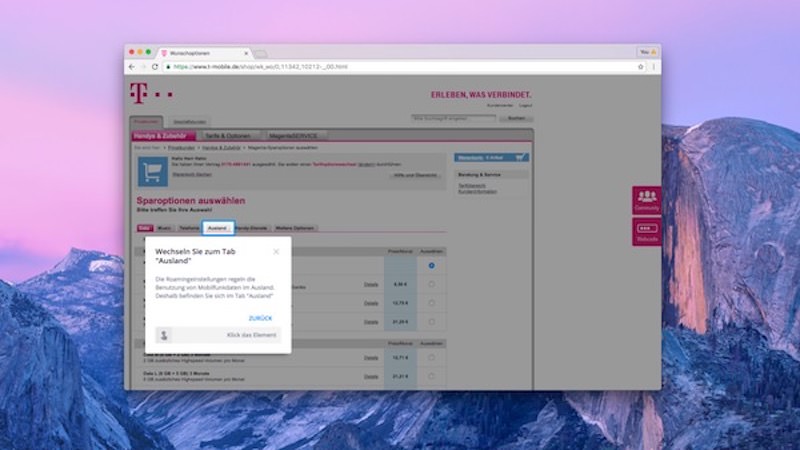The image size is (800, 450).
Task: Select the highlighted Ausland tab
Action: [x=218, y=228]
